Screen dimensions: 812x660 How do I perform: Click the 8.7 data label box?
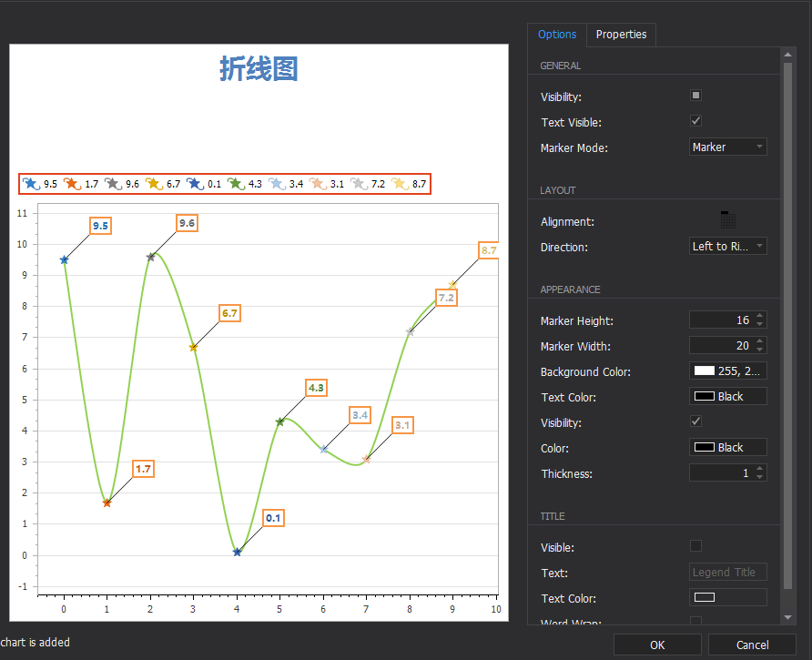488,250
